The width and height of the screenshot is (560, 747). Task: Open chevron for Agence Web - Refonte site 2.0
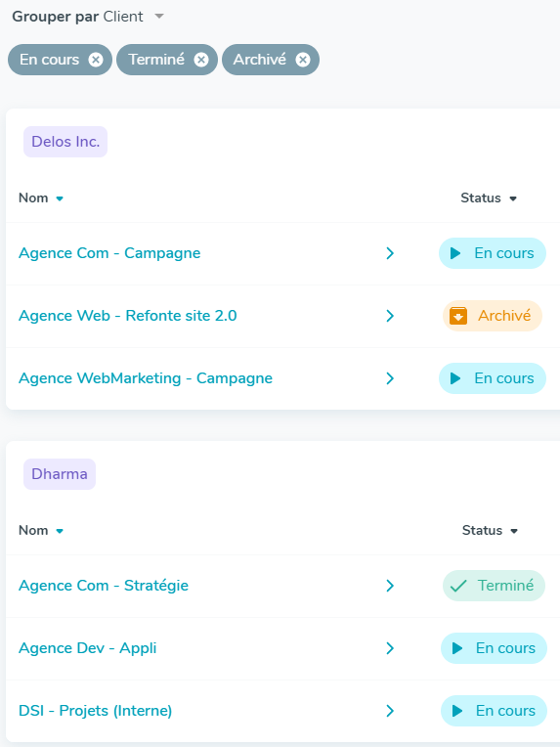pyautogui.click(x=390, y=316)
